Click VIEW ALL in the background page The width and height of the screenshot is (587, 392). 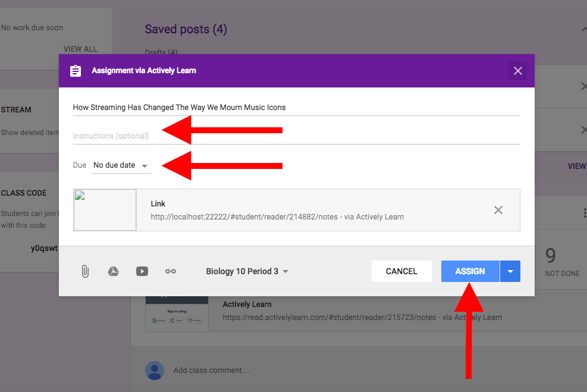(x=80, y=49)
